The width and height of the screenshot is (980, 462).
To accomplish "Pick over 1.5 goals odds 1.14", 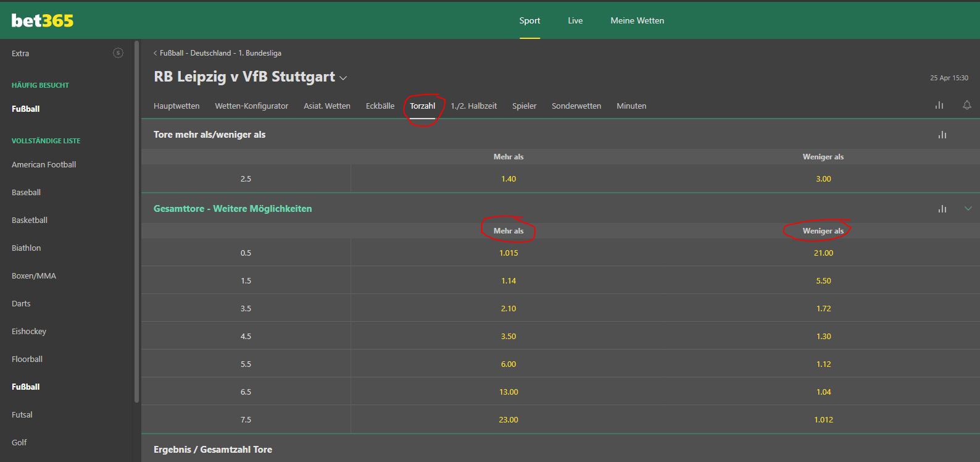I will 509,280.
